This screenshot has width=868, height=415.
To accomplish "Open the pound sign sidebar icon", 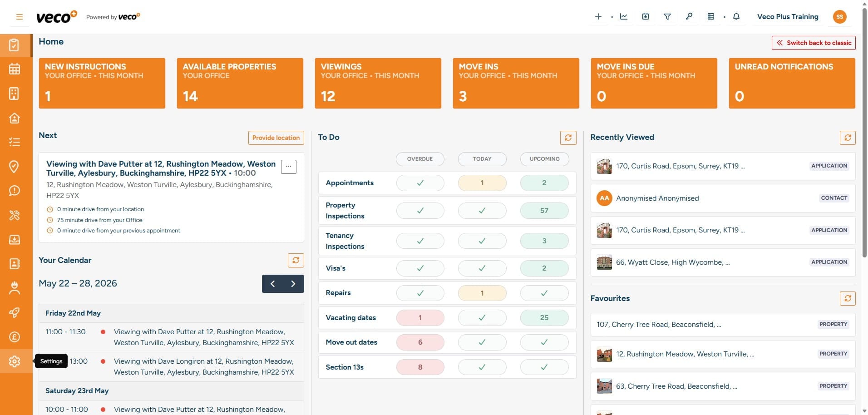I will point(15,337).
